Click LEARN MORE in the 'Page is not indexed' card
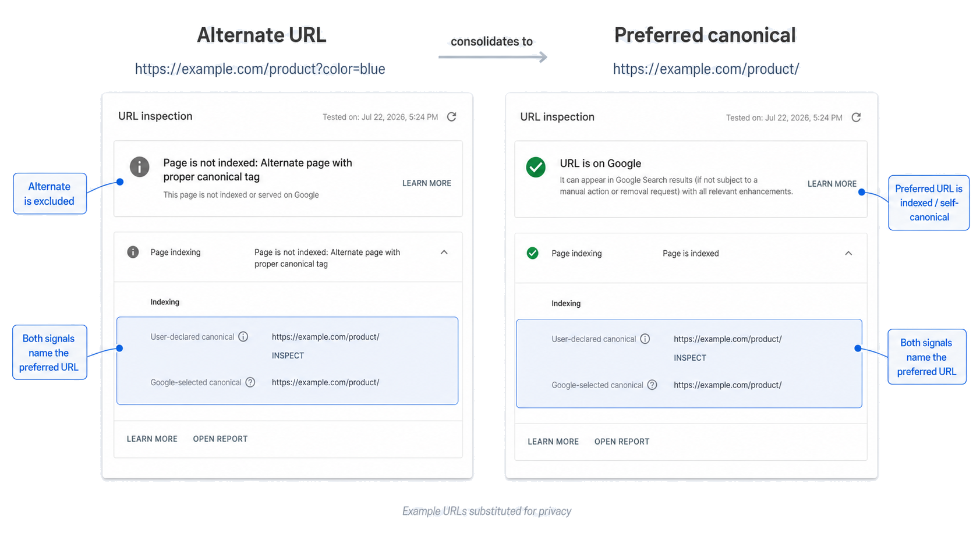This screenshot has width=980, height=544. pyautogui.click(x=427, y=183)
